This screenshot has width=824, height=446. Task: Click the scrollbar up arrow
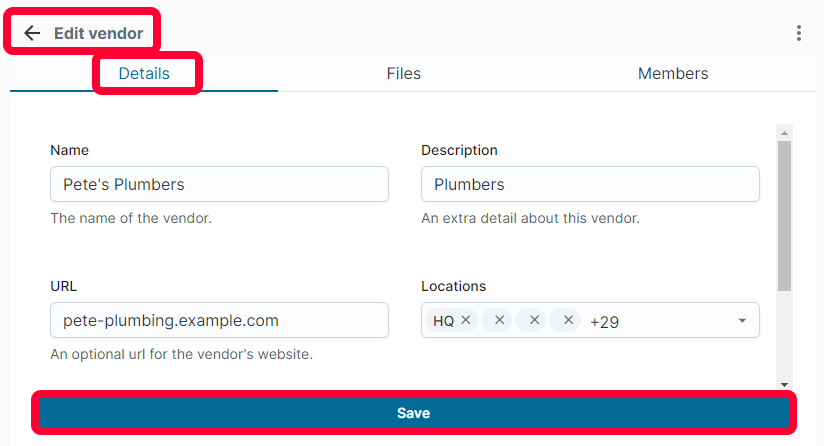784,133
